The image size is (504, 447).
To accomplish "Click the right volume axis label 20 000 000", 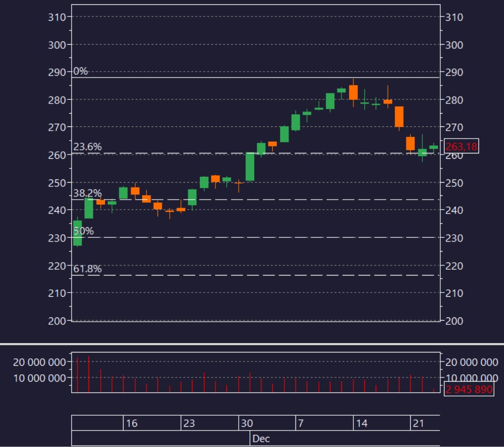I will 472,362.
